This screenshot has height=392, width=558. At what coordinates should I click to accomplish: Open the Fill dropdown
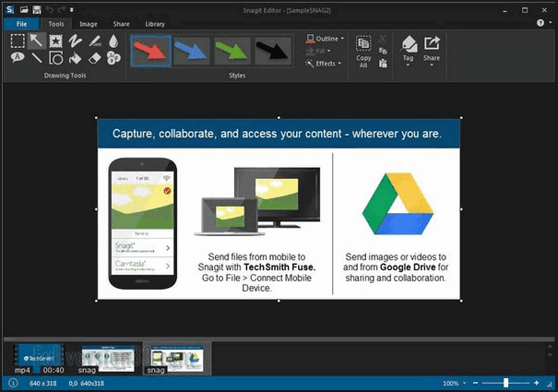(318, 51)
